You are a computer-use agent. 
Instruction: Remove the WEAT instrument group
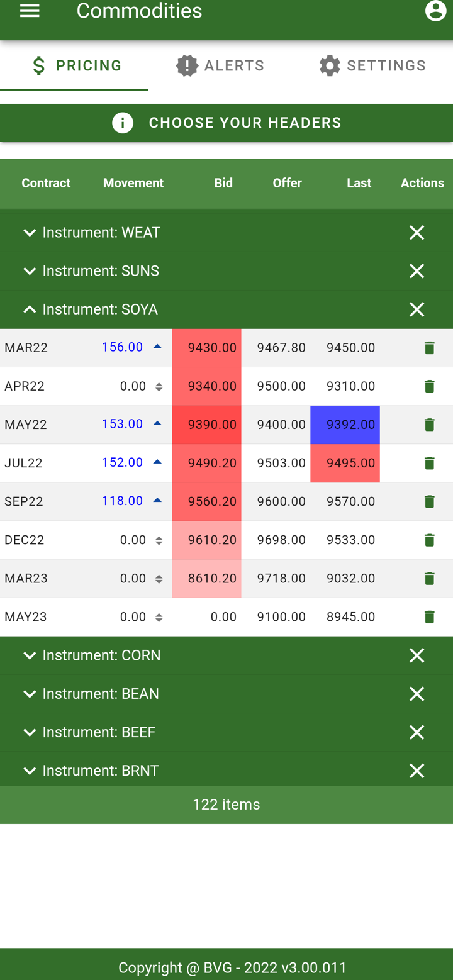(417, 233)
